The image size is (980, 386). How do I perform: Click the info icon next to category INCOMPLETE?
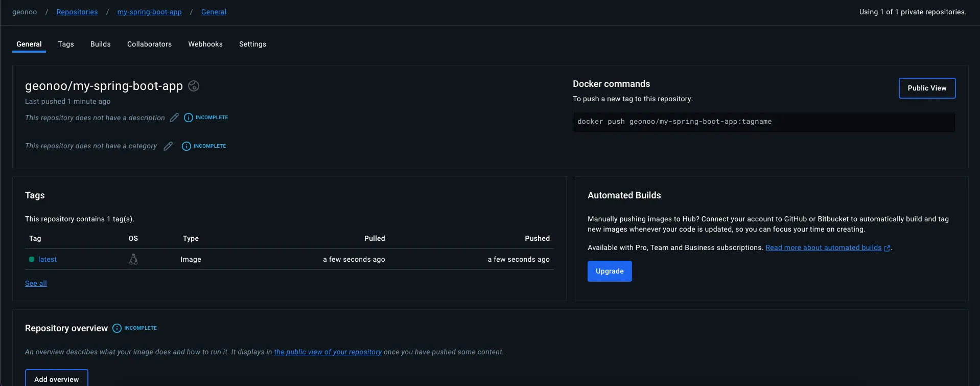click(186, 146)
